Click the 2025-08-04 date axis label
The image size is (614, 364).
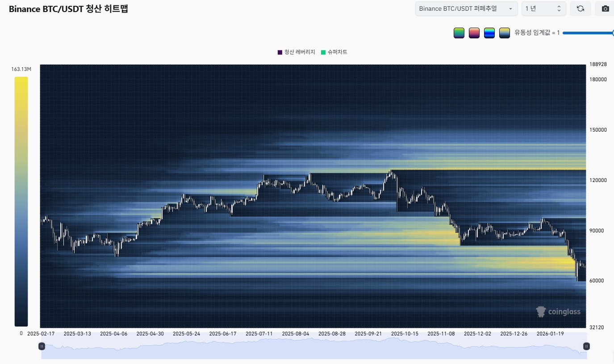(x=296, y=333)
